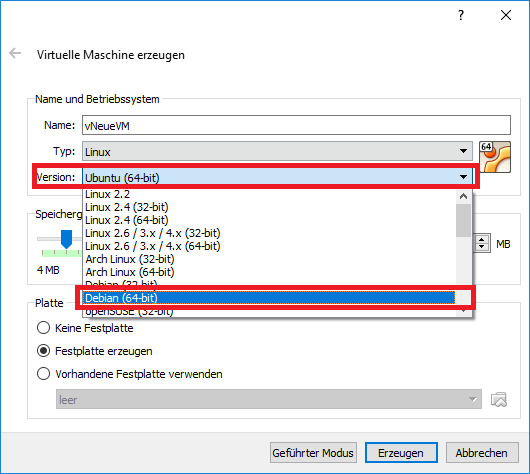530x474 pixels.
Task: Select Festplatte erzeugen radio option
Action: tap(43, 351)
